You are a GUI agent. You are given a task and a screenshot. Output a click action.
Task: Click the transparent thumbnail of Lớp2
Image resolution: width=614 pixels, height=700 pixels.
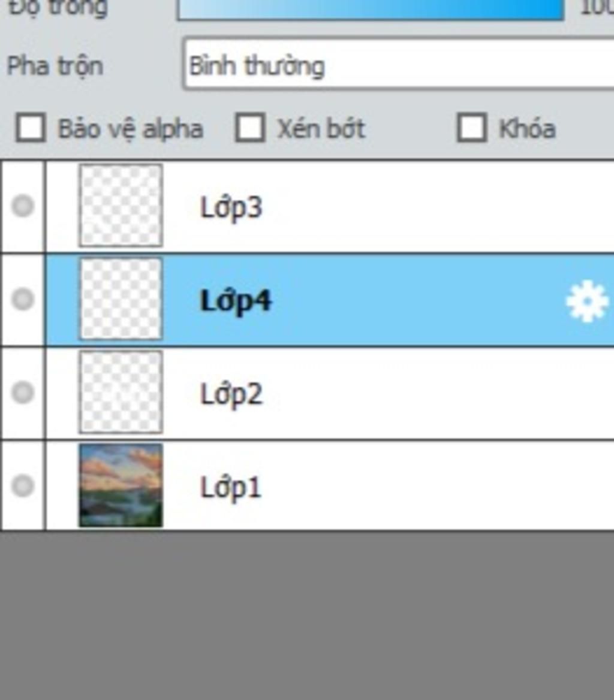click(121, 392)
